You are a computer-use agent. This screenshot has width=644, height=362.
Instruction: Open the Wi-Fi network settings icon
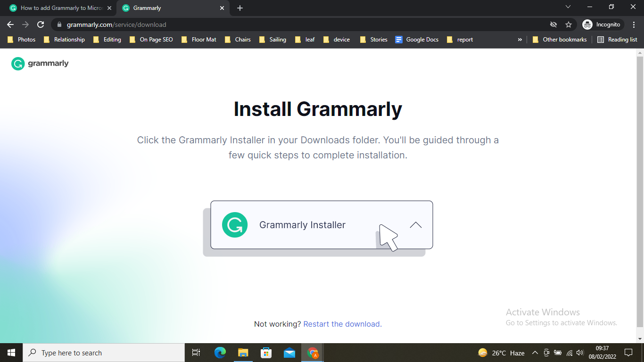point(570,353)
